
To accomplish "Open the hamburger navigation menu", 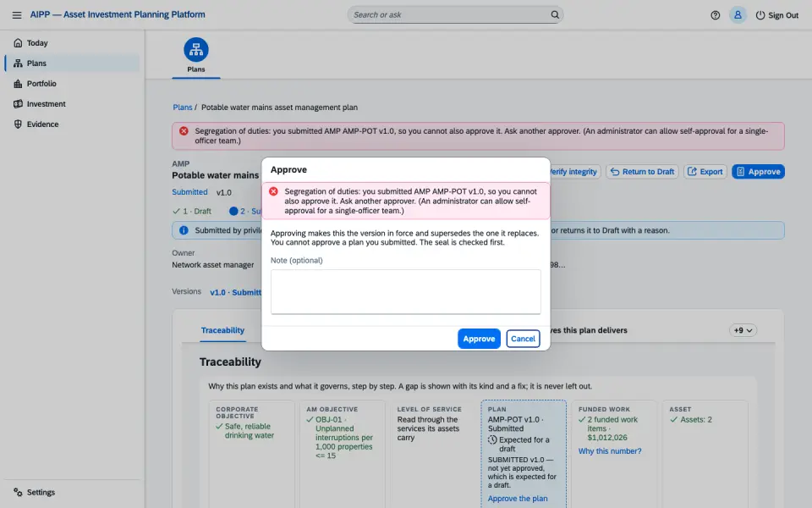I will click(17, 15).
